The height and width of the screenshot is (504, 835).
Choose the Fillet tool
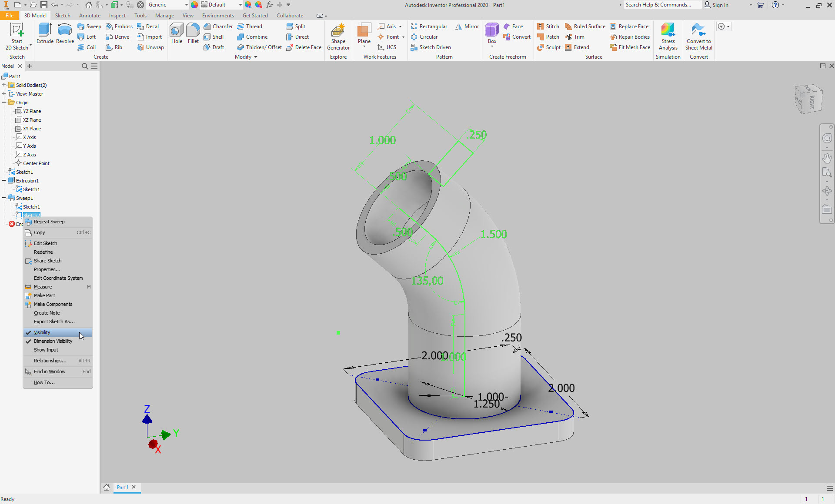tap(193, 33)
